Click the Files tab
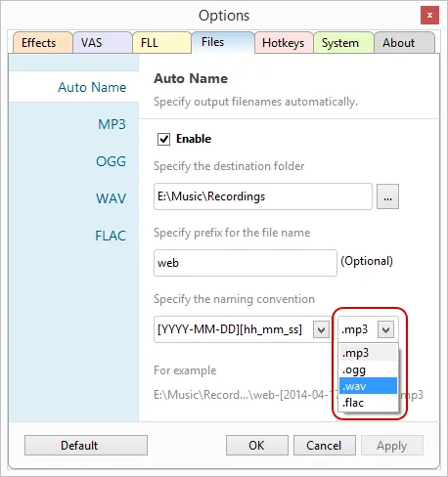Image resolution: width=448 pixels, height=477 pixels. tap(223, 42)
